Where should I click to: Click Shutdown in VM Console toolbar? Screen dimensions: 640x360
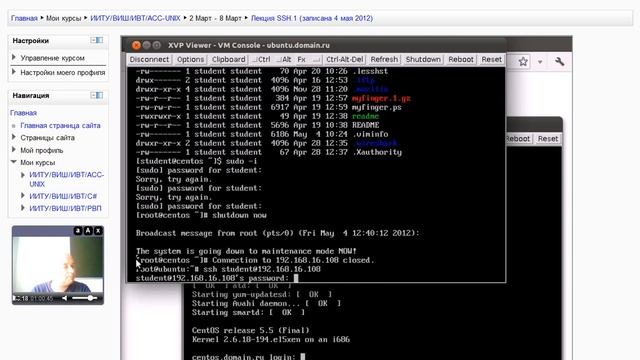[x=423, y=60]
